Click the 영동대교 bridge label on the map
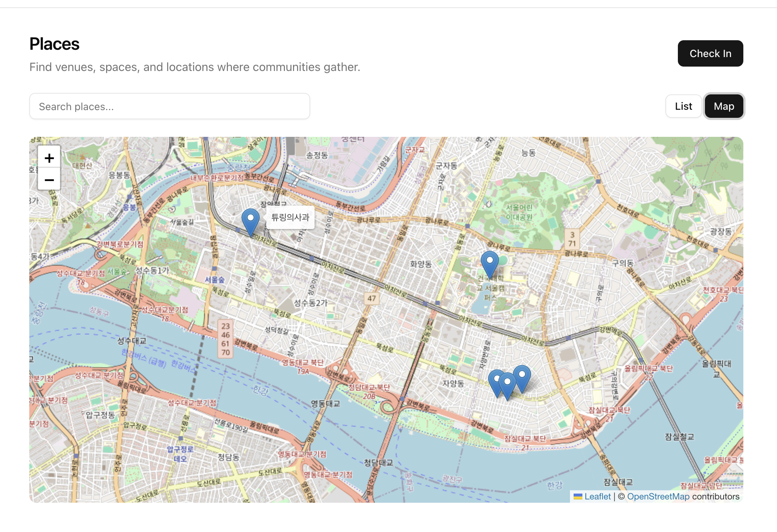This screenshot has width=777, height=532. click(325, 403)
